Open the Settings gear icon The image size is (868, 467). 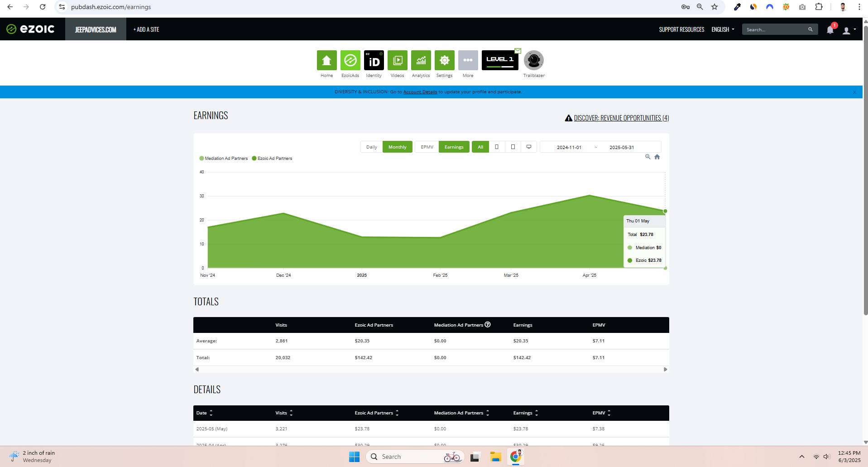(x=444, y=60)
